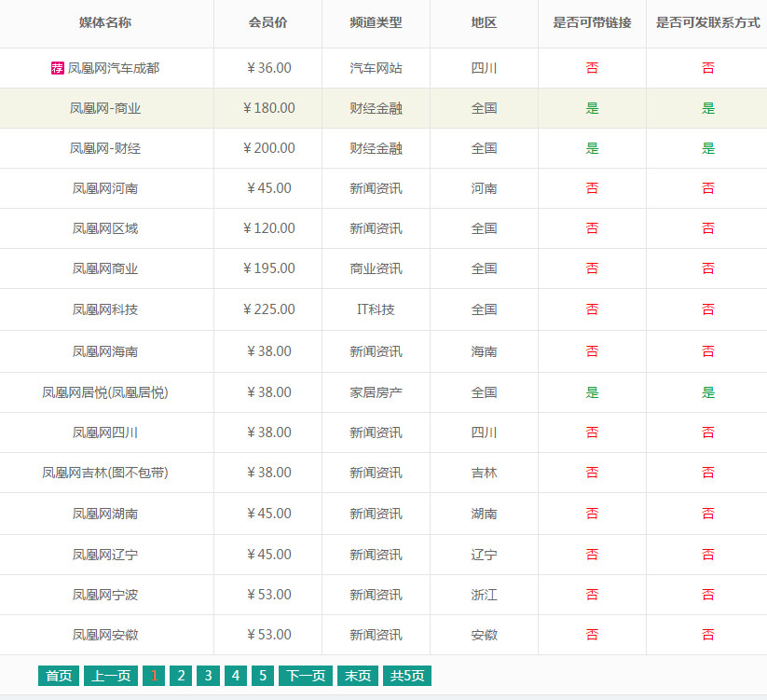Image resolution: width=767 pixels, height=700 pixels.
Task: Click the 荐 recommended badge icon
Action: click(56, 67)
